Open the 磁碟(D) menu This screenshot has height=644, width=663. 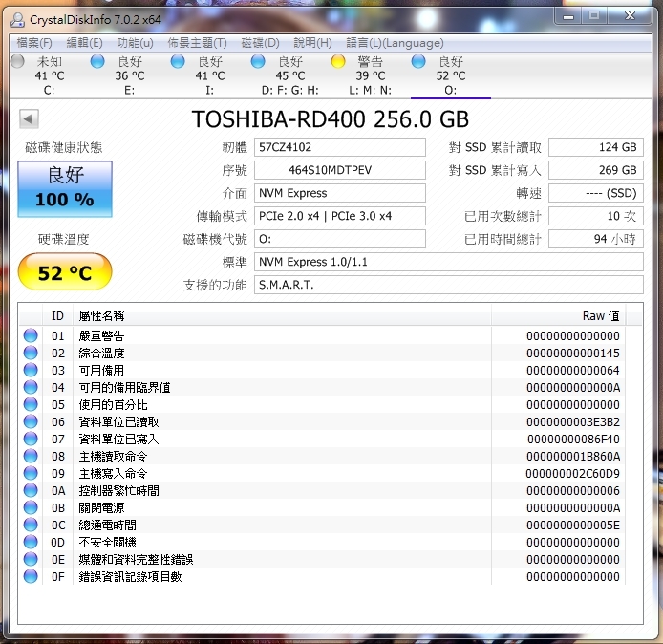click(260, 43)
